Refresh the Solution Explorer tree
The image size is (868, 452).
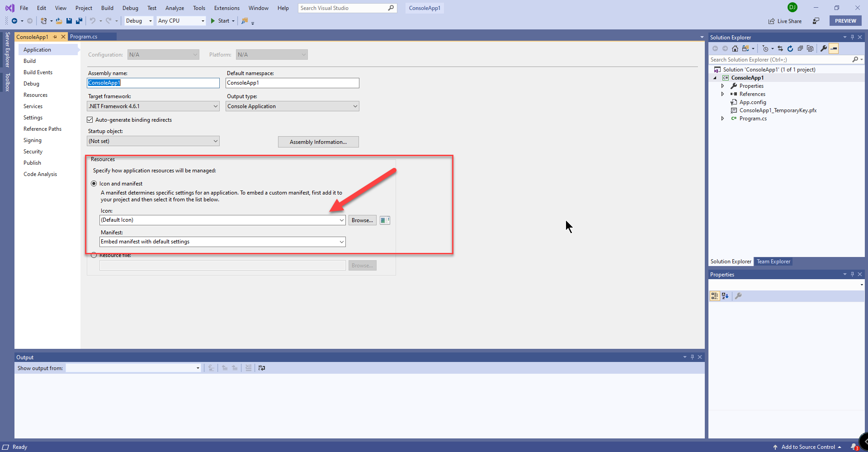(790, 48)
